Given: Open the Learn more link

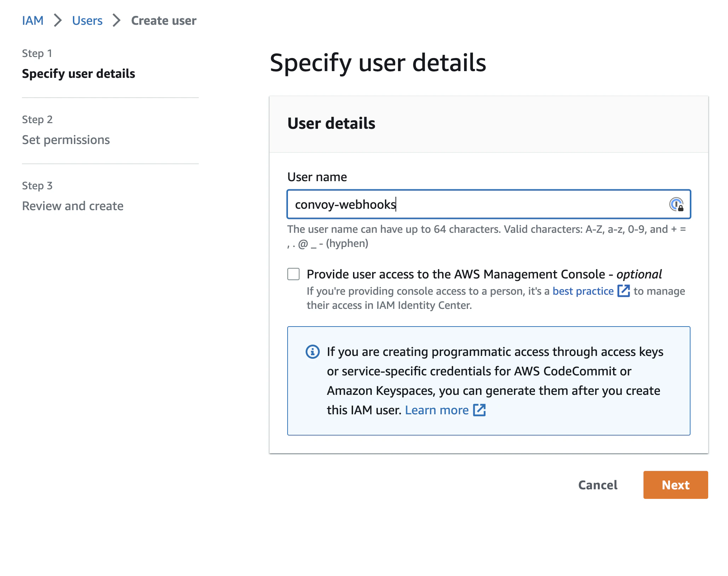Looking at the screenshot, I should click(x=438, y=410).
